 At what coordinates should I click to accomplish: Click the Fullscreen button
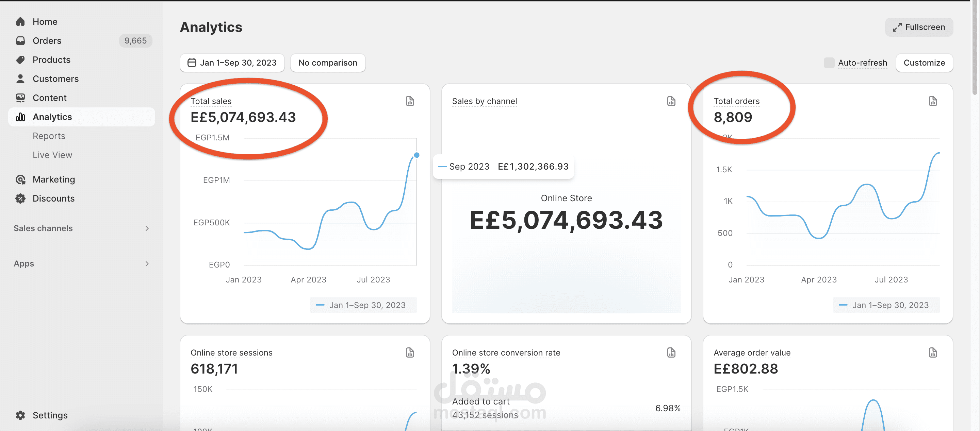(x=919, y=27)
